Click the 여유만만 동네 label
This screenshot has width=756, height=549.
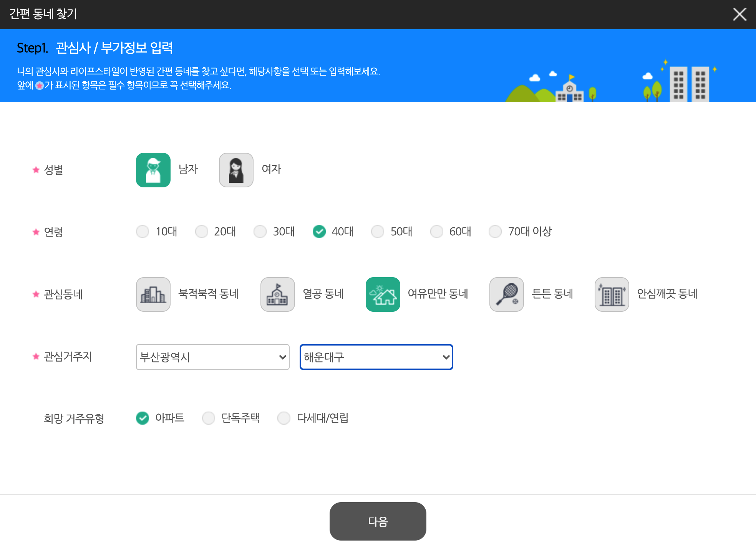438,294
